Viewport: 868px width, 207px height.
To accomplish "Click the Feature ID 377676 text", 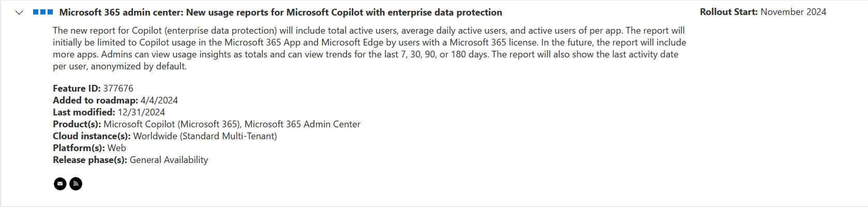I will 118,88.
